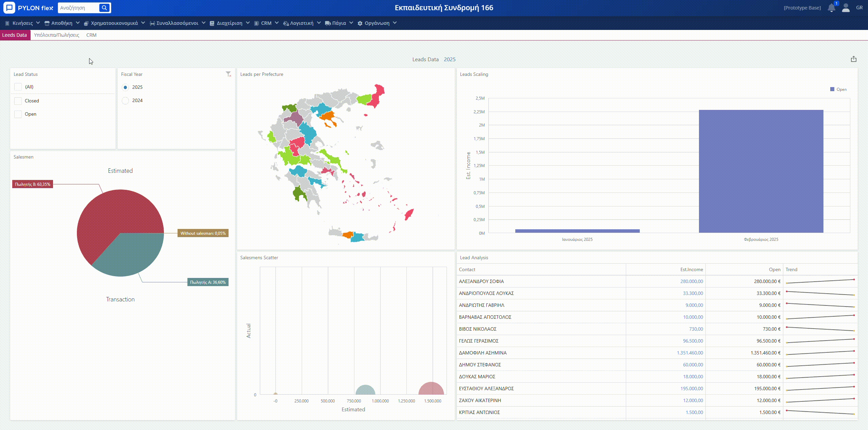
Task: Expand the Αποθήκη dropdown arrow
Action: point(78,23)
